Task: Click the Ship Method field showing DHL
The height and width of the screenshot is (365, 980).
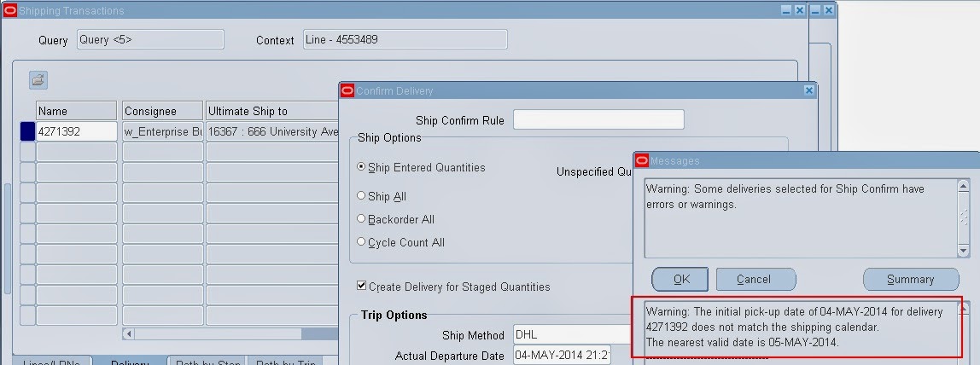Action: pos(573,334)
